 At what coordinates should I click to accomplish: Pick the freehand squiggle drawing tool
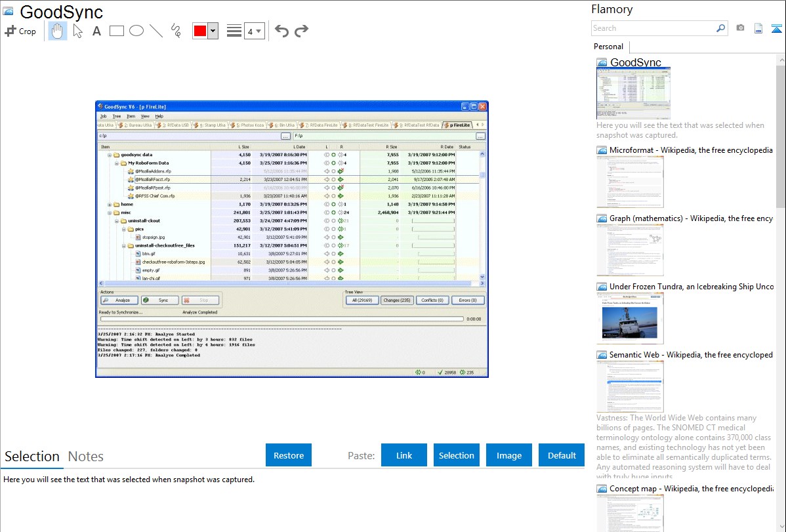point(176,31)
